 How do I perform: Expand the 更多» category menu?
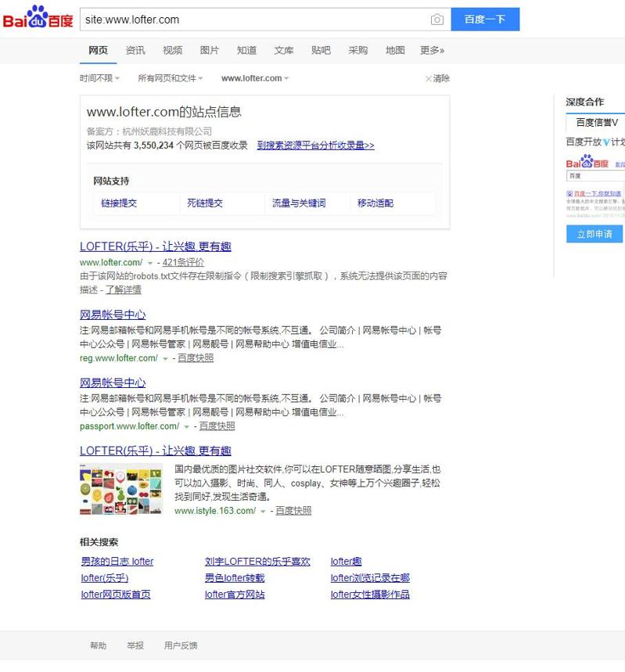432,50
